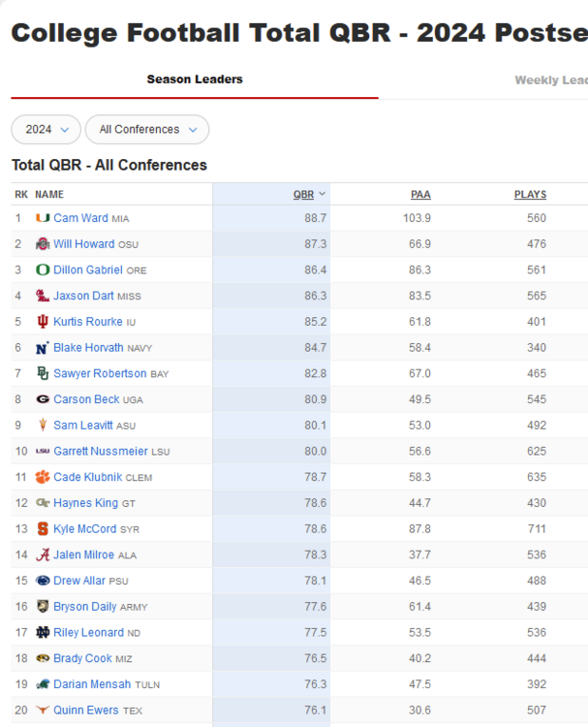Expand the All Conferences filter dropdown

tap(147, 130)
